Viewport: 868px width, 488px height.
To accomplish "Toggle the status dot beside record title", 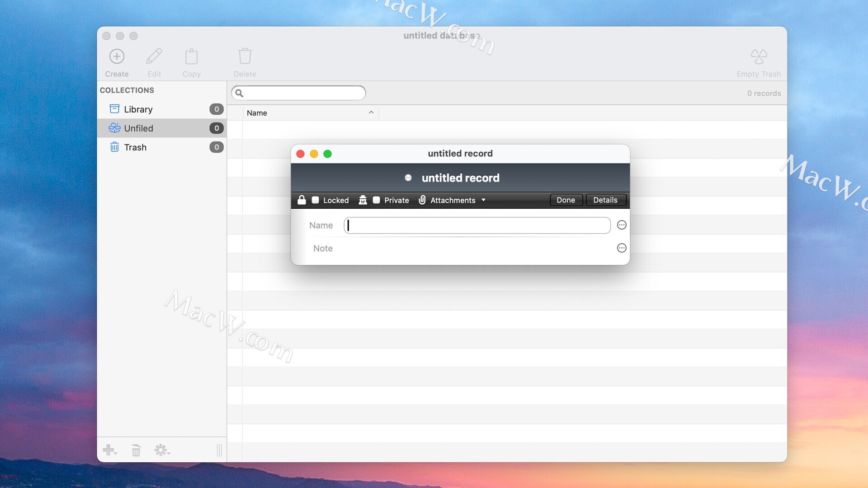I will (408, 178).
